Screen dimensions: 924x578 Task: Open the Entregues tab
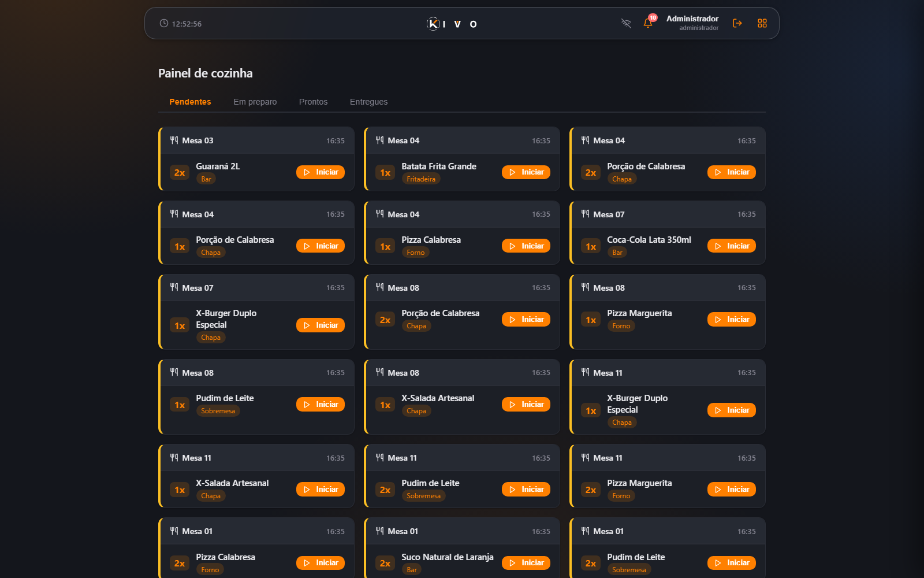(x=368, y=102)
